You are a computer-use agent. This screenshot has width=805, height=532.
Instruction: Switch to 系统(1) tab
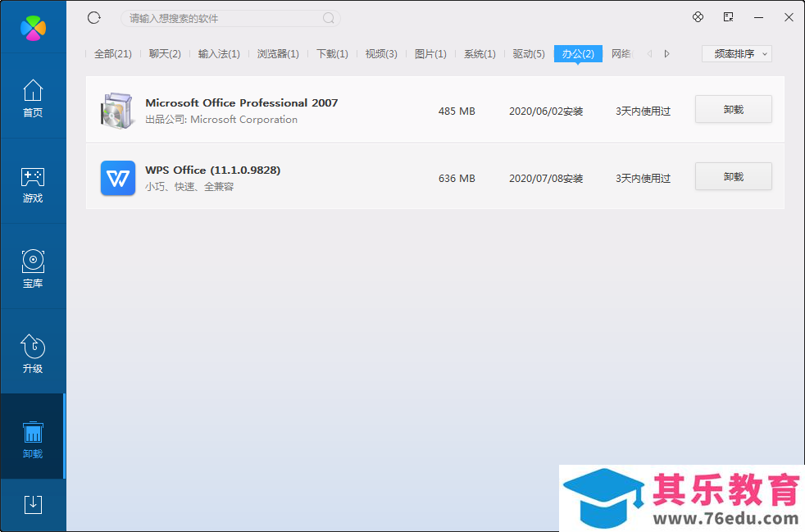[480, 54]
